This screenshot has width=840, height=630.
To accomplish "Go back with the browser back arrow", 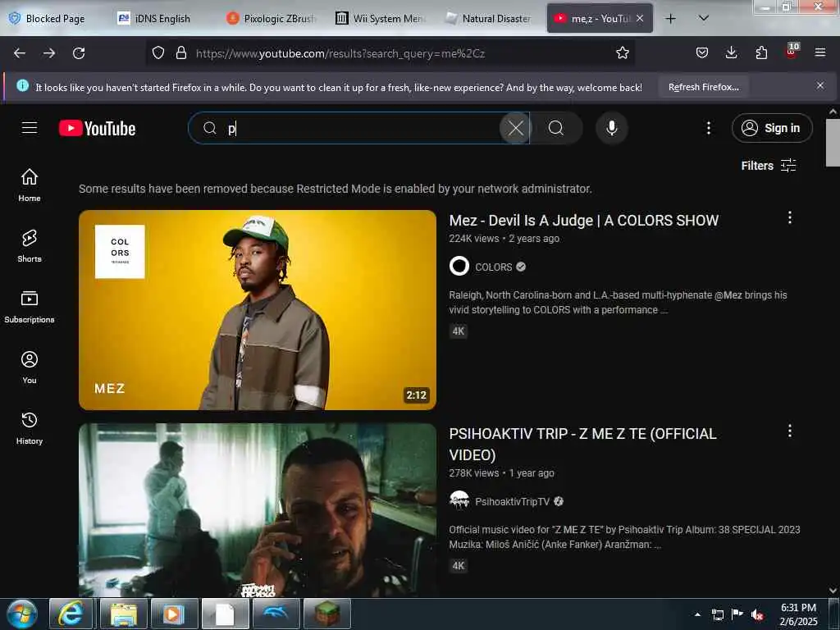I will pyautogui.click(x=20, y=53).
